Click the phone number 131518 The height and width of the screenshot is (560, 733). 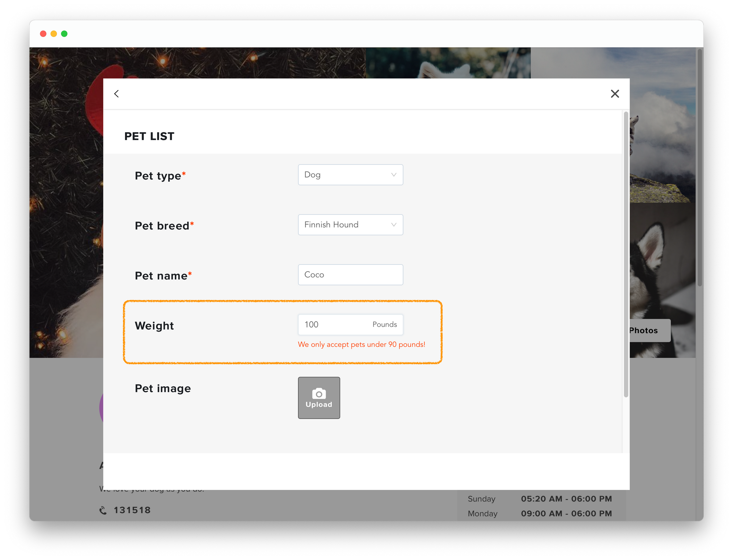(132, 510)
